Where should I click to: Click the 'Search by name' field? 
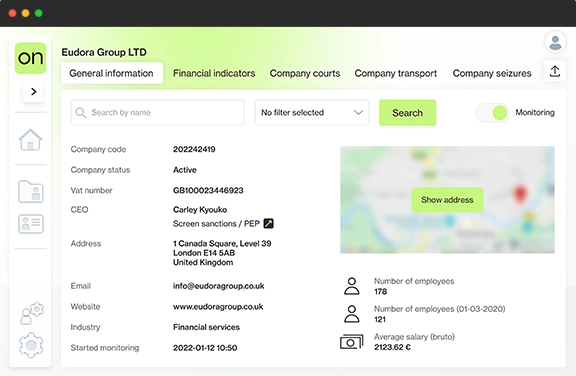157,112
